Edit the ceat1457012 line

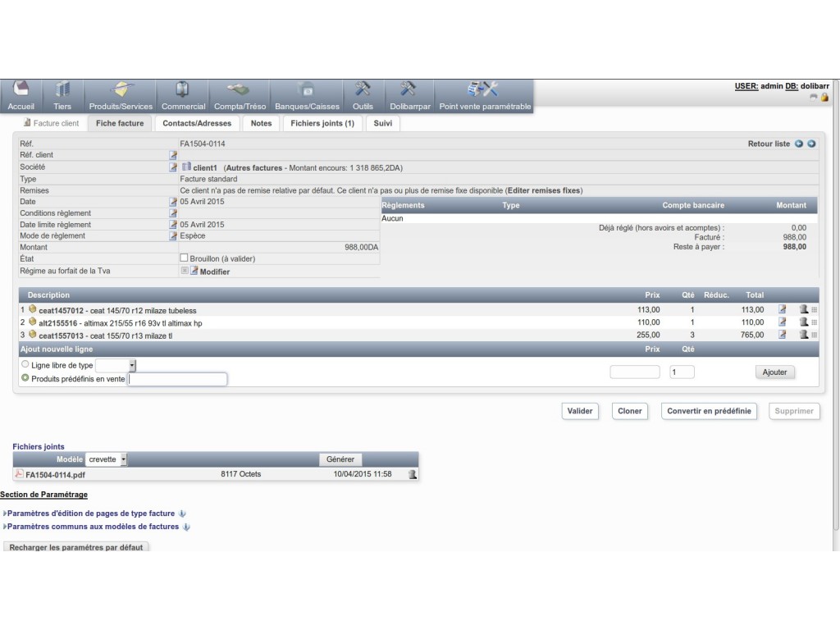(782, 309)
